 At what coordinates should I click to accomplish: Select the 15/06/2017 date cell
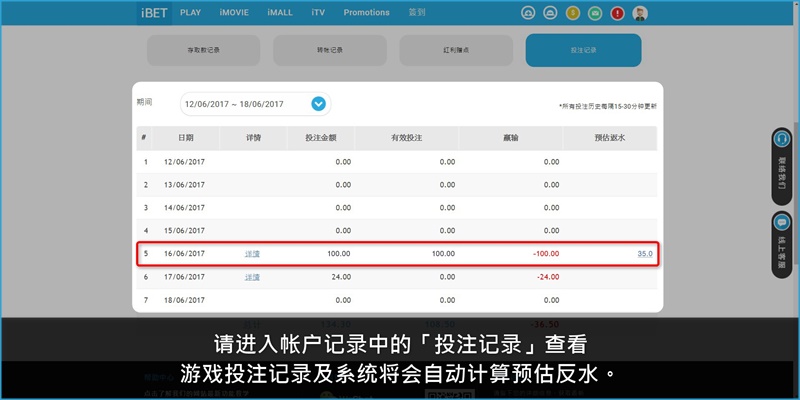pyautogui.click(x=184, y=231)
